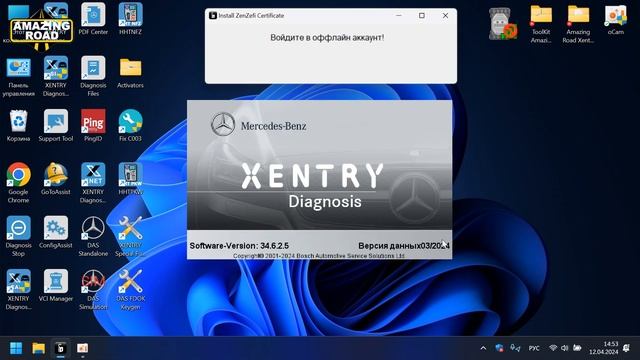Select the running ZenZefi app on the taskbar

point(60,348)
